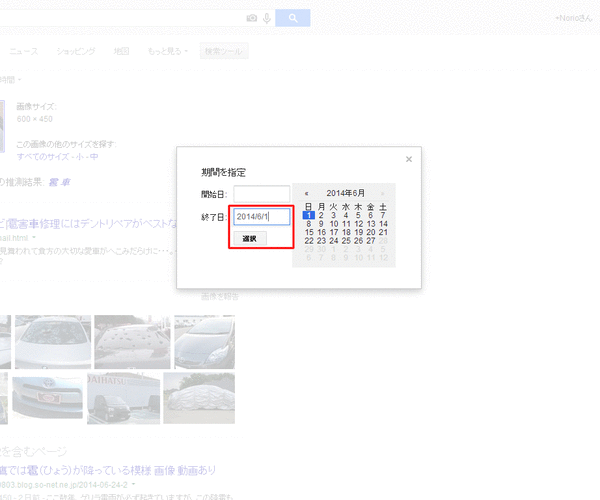Close the 期間を指定 dialog with X
The width and height of the screenshot is (600, 500).
409,159
